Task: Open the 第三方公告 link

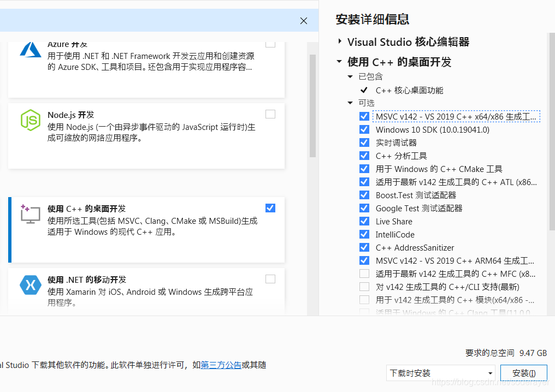Action: pos(221,365)
